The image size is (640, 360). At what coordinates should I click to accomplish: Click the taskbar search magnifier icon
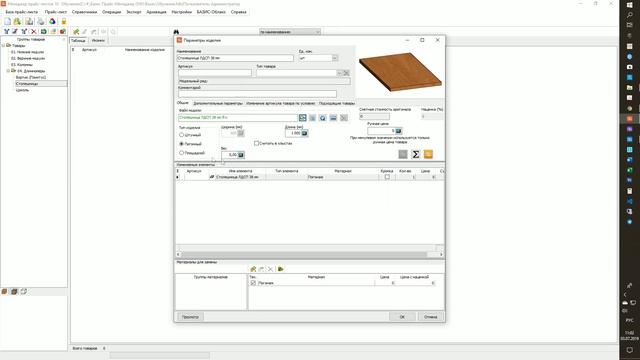click(x=630, y=15)
